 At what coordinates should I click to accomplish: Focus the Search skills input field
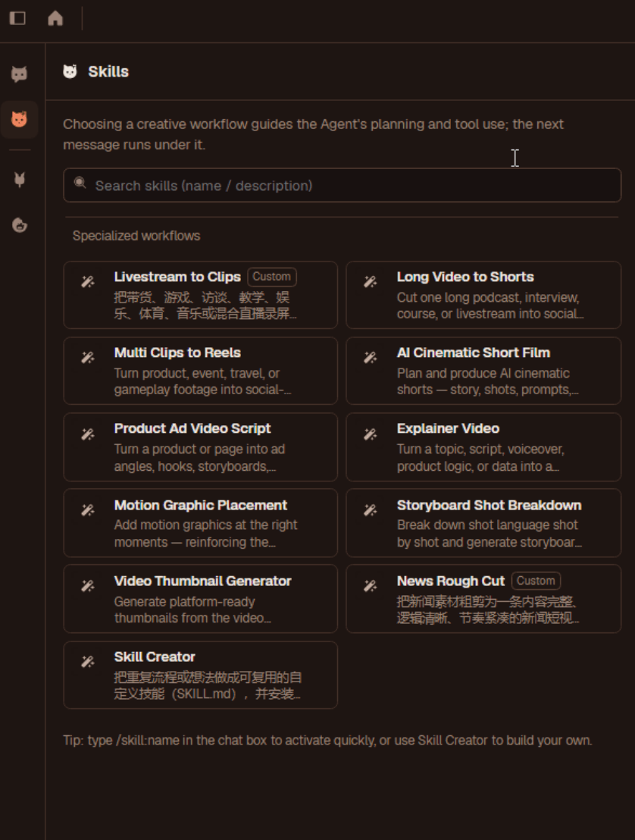343,185
